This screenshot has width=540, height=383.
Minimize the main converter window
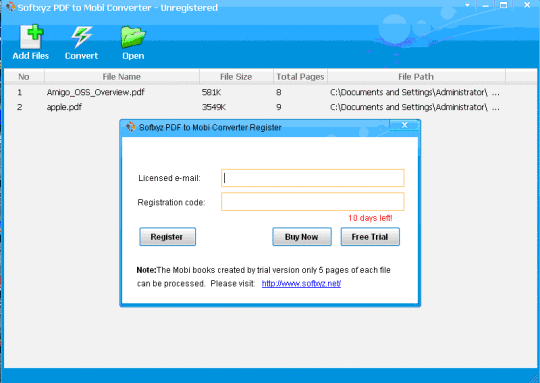pyautogui.click(x=486, y=6)
